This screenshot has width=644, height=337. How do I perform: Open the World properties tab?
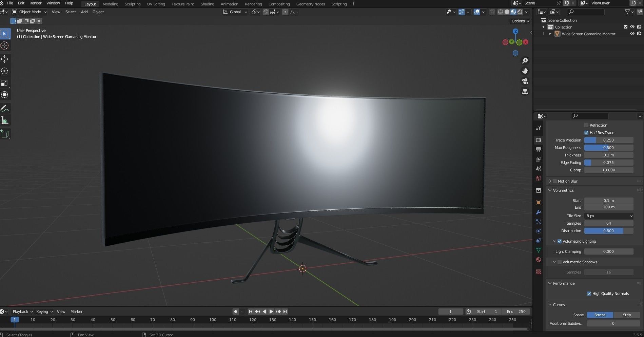(539, 178)
